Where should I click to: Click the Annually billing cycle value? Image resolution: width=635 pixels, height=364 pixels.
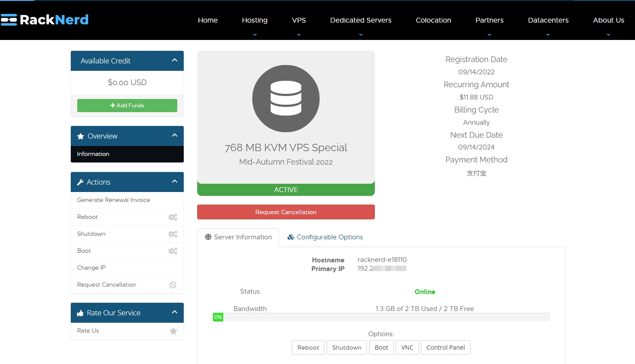click(476, 122)
